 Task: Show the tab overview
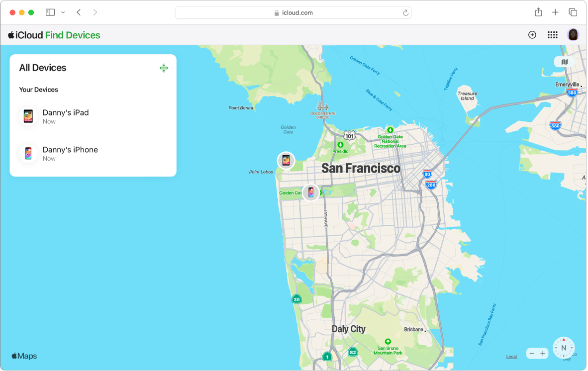(x=573, y=12)
